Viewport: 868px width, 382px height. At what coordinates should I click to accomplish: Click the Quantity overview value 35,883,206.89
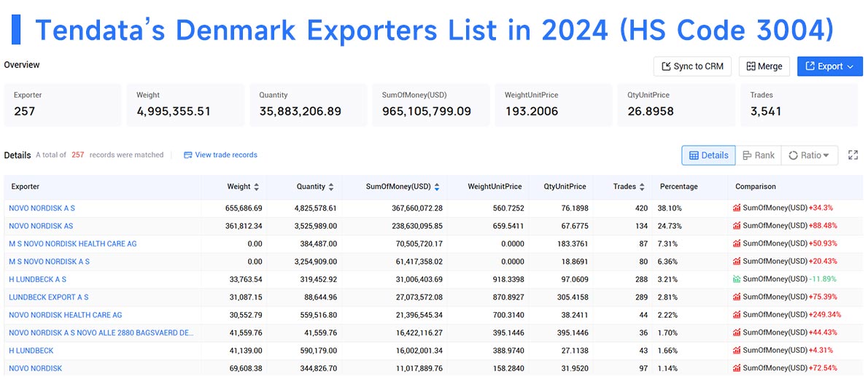(x=300, y=112)
